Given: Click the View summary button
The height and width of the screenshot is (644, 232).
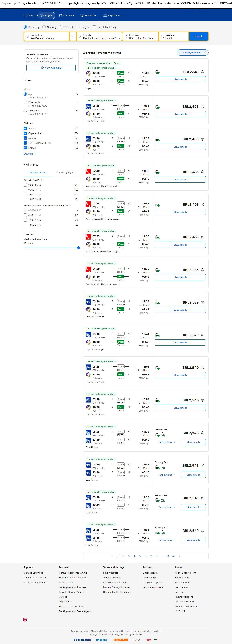Looking at the screenshot, I should 51,68.
